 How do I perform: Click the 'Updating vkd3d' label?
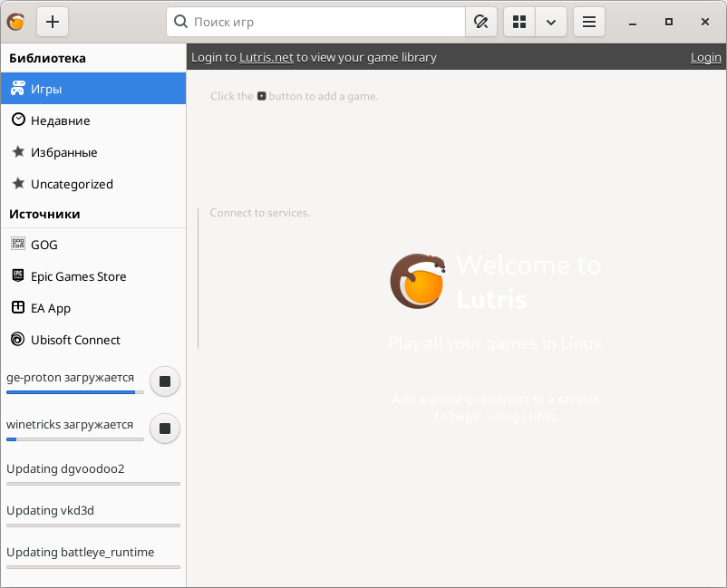(x=50, y=511)
